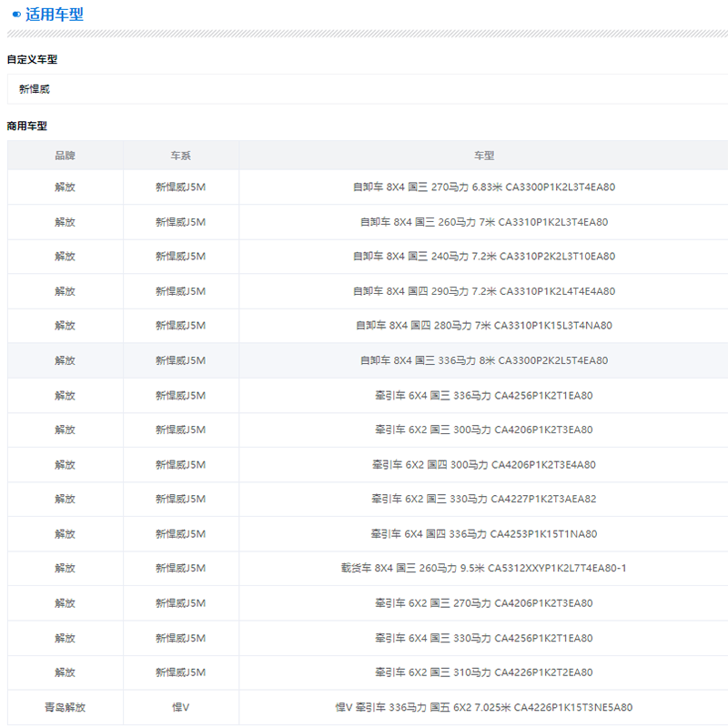Click the 车系 column header

click(x=180, y=156)
